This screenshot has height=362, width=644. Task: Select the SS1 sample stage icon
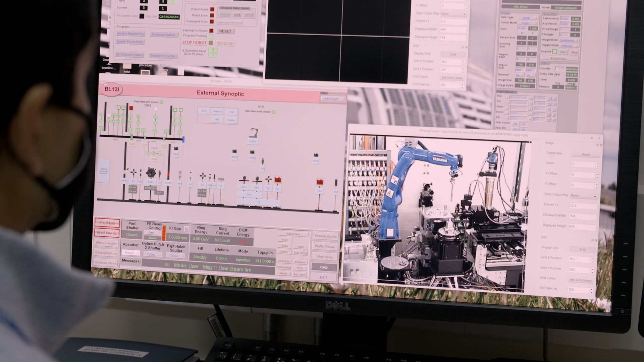click(x=244, y=179)
